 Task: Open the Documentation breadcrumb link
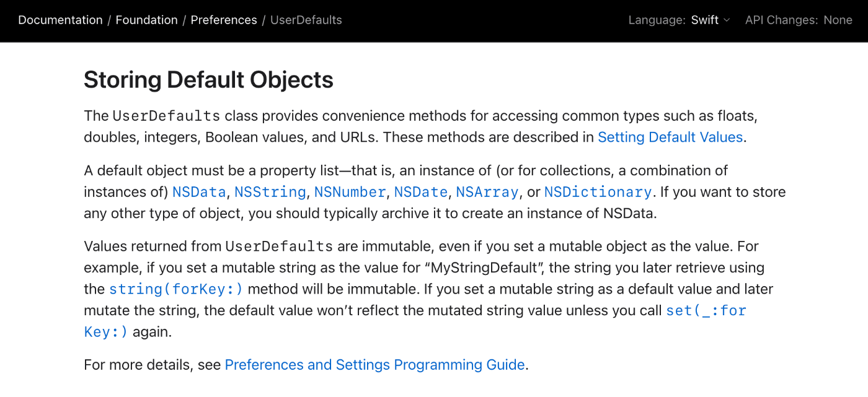pyautogui.click(x=60, y=20)
